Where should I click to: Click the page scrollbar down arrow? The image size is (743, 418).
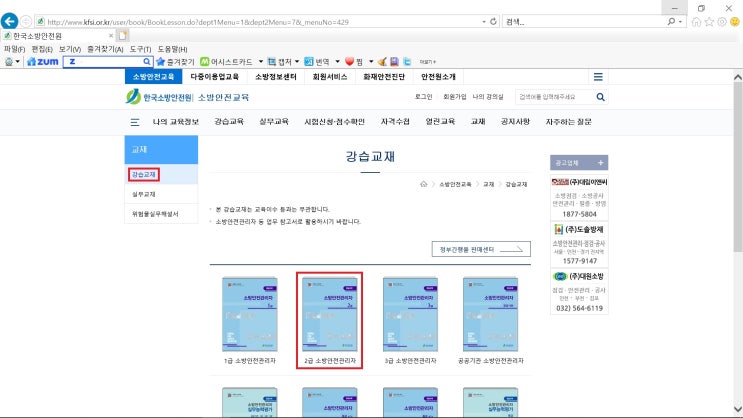point(737,409)
